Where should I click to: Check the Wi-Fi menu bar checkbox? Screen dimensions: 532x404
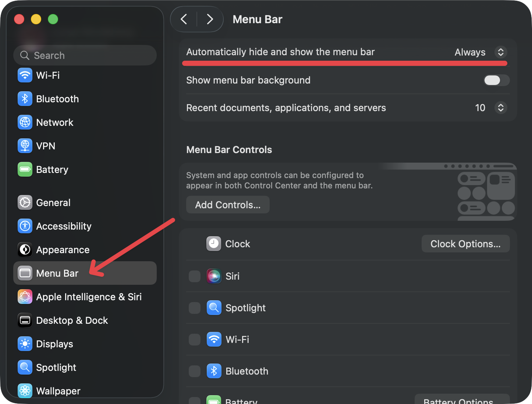(195, 339)
